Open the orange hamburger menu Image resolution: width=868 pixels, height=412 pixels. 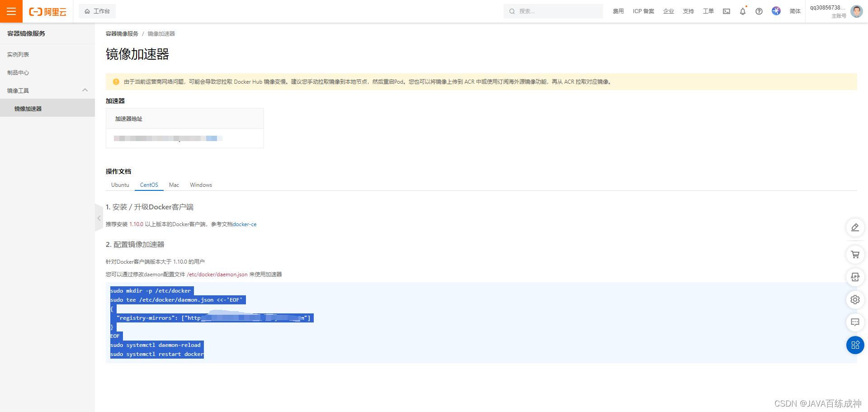[x=11, y=11]
